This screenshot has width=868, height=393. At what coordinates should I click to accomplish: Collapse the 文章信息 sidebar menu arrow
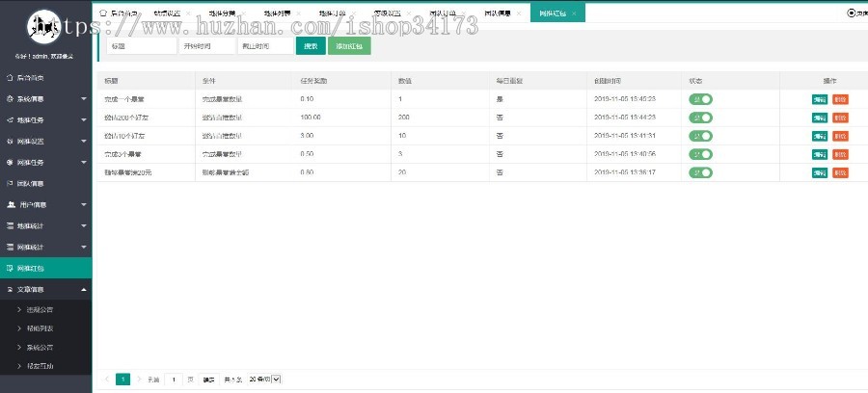click(x=84, y=289)
